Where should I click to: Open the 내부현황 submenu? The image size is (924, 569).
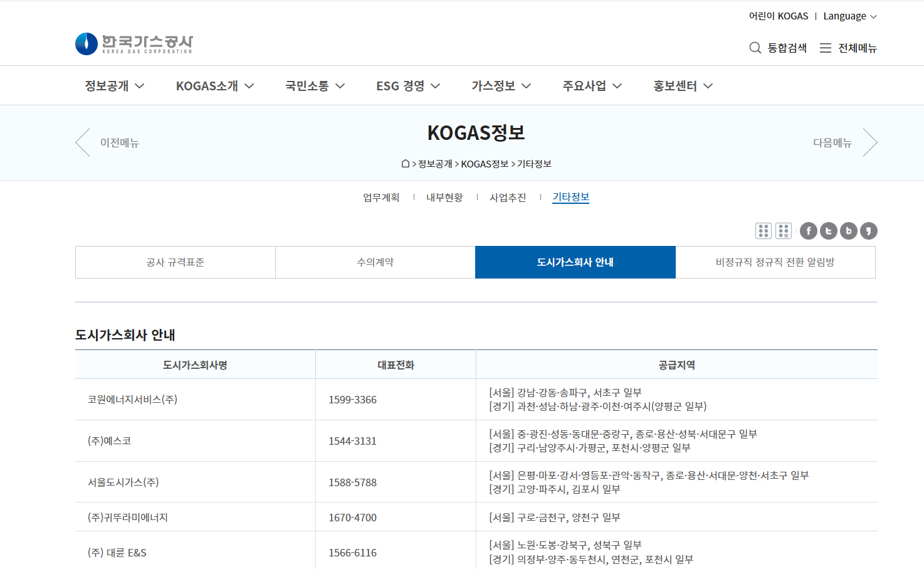444,198
